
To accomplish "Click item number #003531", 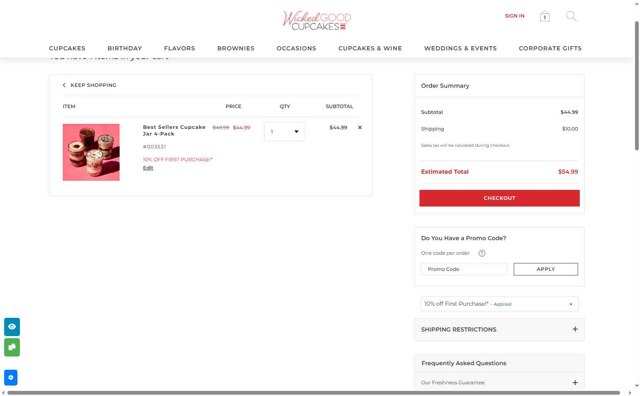I will pos(154,147).
